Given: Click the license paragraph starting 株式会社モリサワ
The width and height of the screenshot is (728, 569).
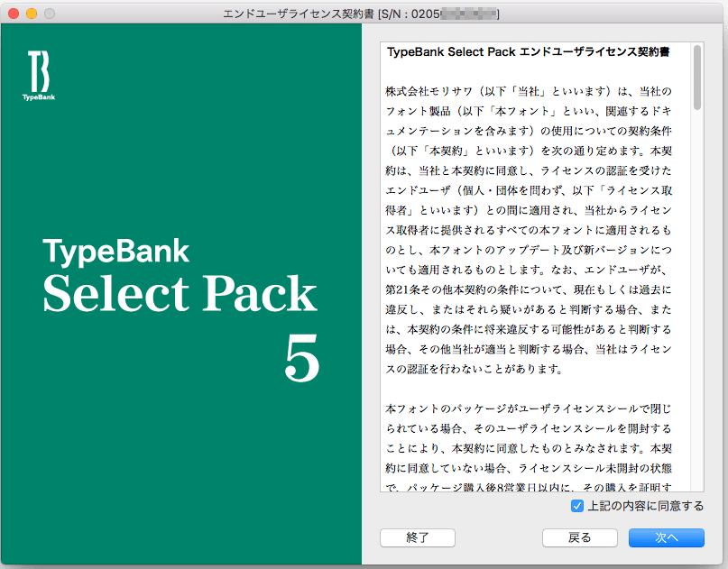Looking at the screenshot, I should coord(529,230).
